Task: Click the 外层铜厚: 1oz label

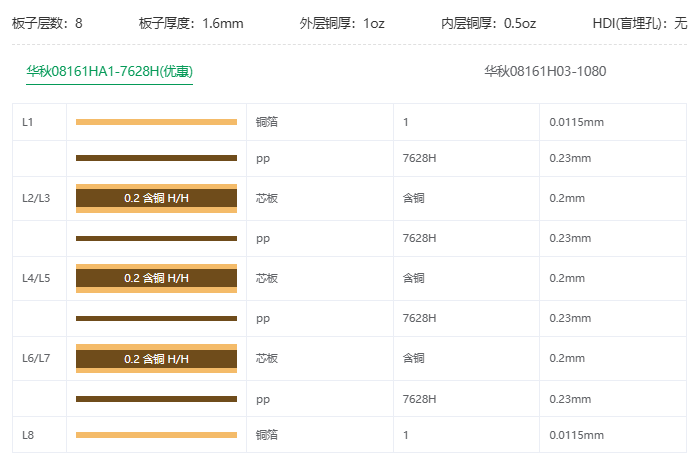Action: (x=342, y=23)
